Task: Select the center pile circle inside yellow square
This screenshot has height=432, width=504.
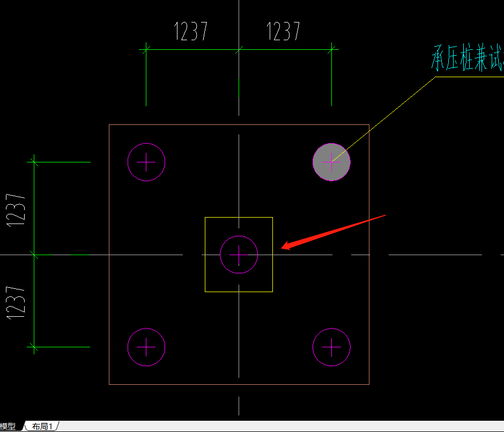Action: [x=239, y=255]
